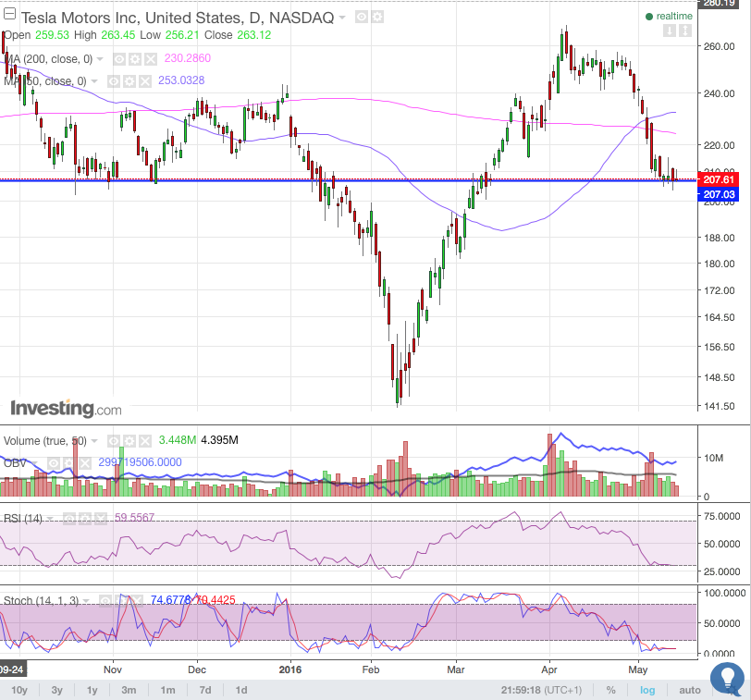Viewport: 751px width, 700px height.
Task: Remove the Stoch indicator with X
Action: click(137, 600)
